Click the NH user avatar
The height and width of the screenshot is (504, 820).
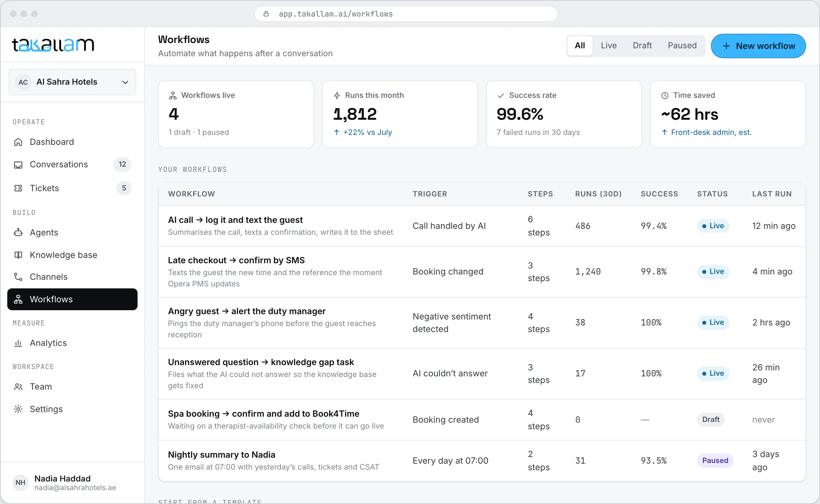(x=20, y=482)
